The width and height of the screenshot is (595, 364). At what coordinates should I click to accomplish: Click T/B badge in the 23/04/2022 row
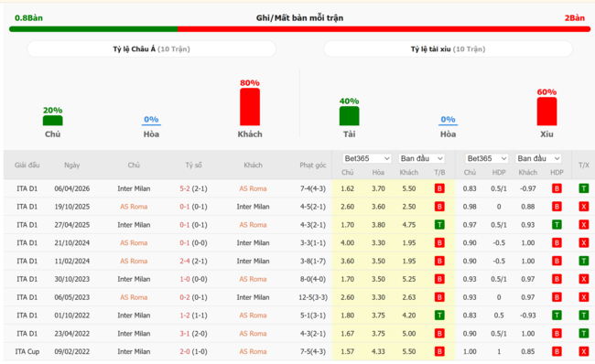pyautogui.click(x=439, y=333)
